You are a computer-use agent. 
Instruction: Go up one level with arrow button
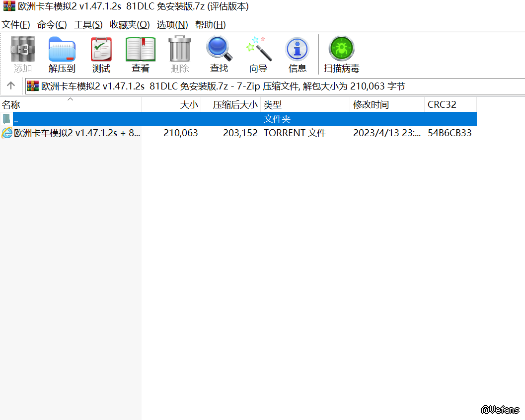tap(11, 86)
